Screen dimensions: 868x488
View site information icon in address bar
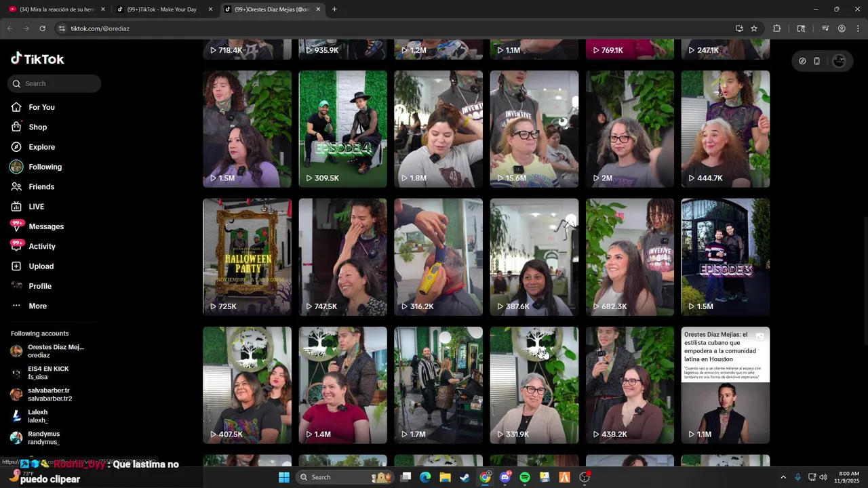62,28
